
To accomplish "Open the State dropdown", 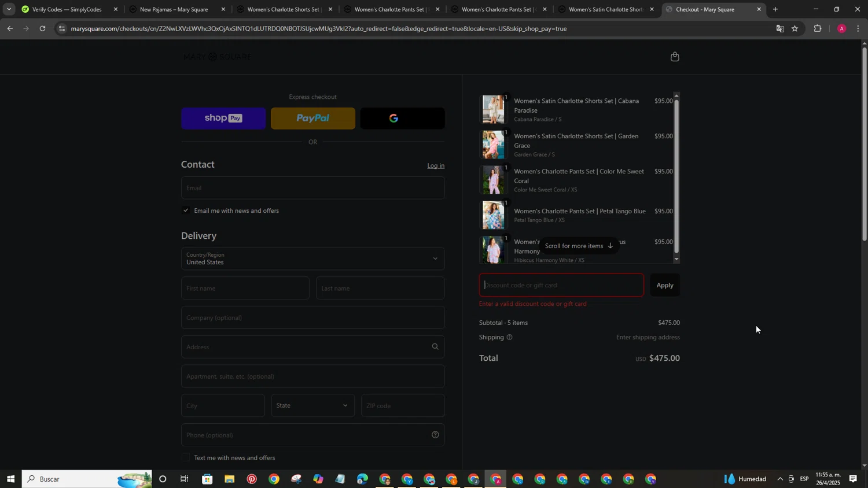I will [312, 405].
